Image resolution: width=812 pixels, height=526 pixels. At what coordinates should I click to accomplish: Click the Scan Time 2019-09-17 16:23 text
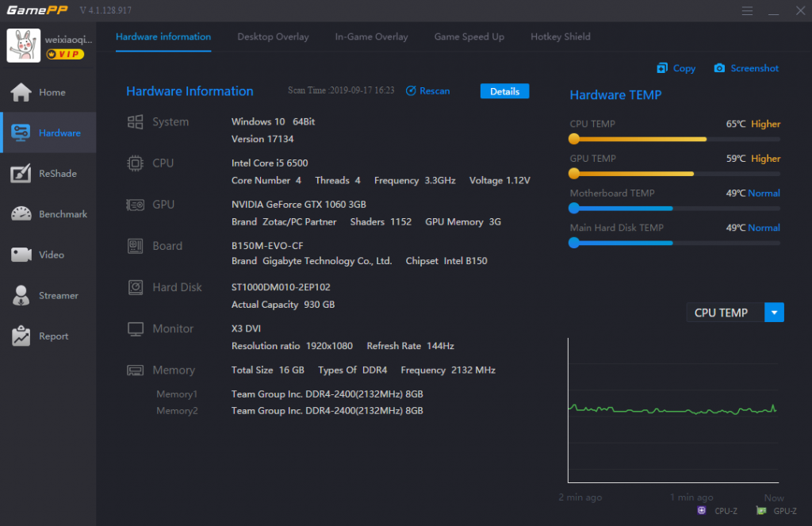click(341, 90)
